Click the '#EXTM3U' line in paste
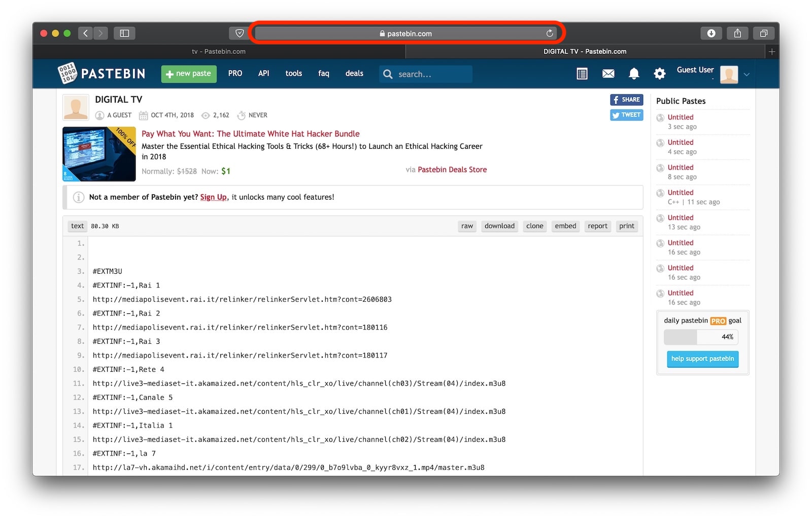 (108, 272)
